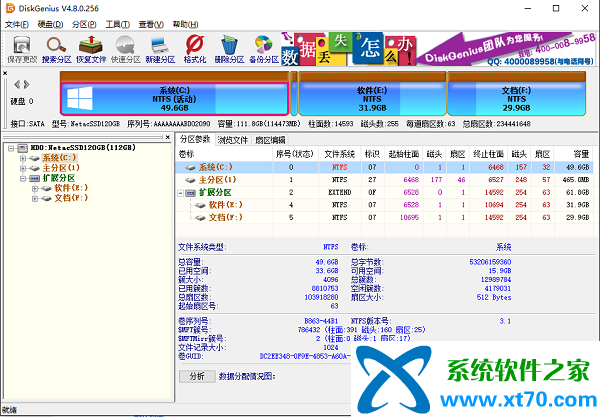Open the 帮助(H) menu
600x417 pixels.
click(185, 24)
